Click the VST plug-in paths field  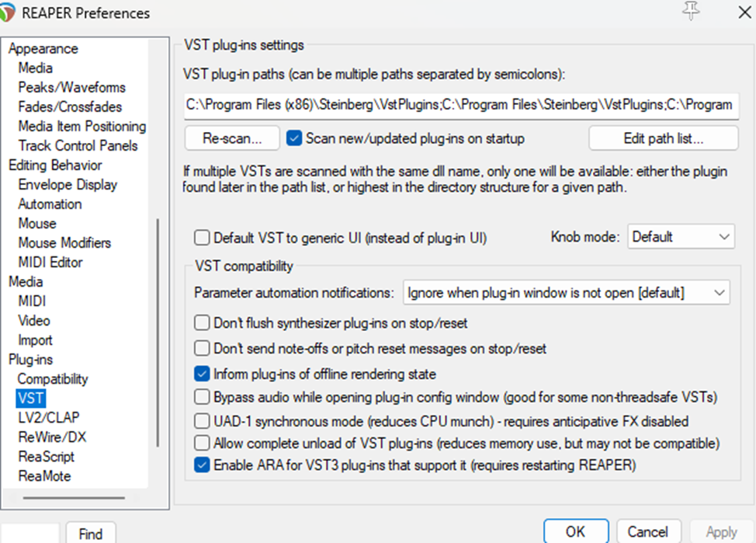pyautogui.click(x=461, y=105)
